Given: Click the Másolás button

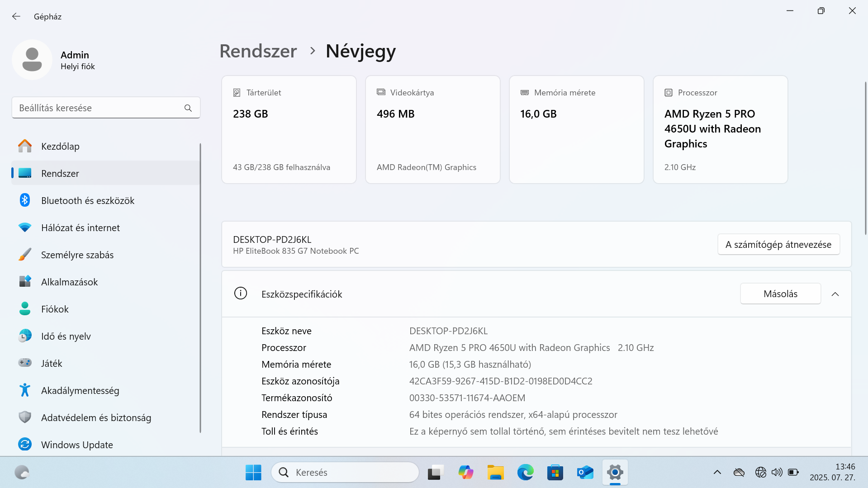Looking at the screenshot, I should (x=781, y=294).
